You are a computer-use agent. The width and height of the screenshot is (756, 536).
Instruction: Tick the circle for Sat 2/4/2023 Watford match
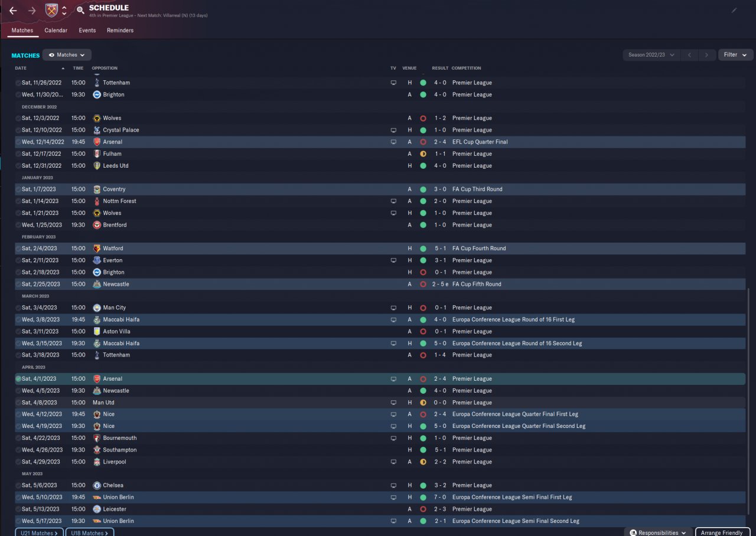click(x=18, y=249)
